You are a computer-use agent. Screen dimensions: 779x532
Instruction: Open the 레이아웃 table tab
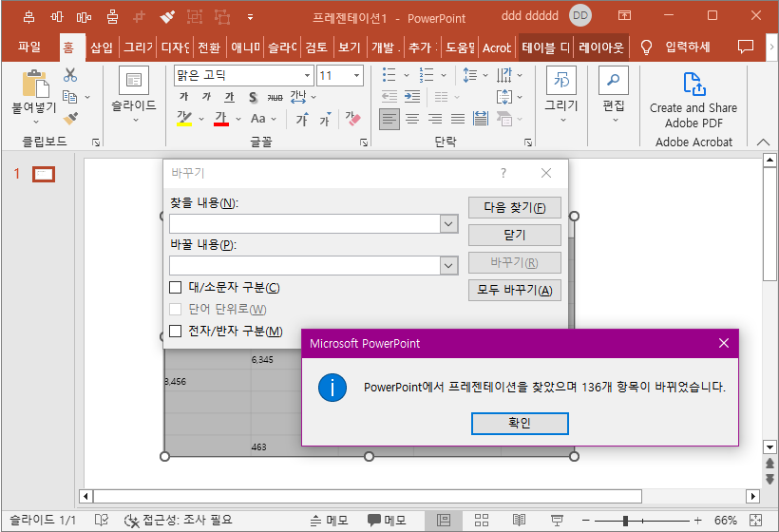601,47
